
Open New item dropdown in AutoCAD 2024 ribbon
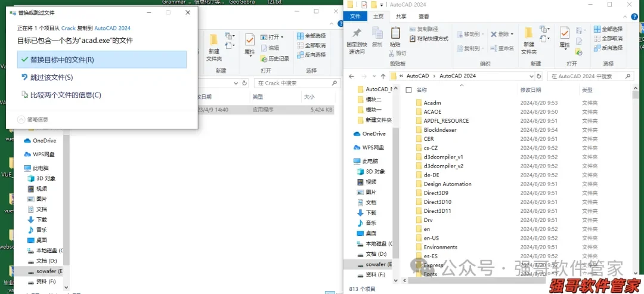tap(544, 29)
